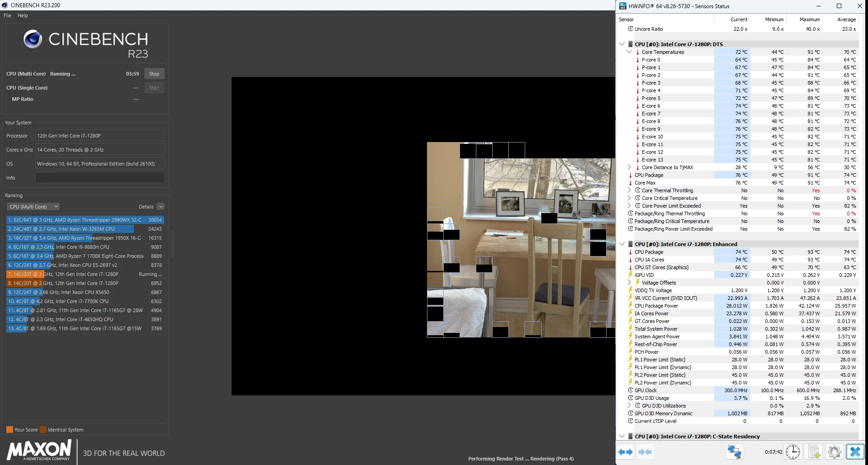Collapse the C-State Residency sensor group
Screen dimensions: 868x465
622,437
